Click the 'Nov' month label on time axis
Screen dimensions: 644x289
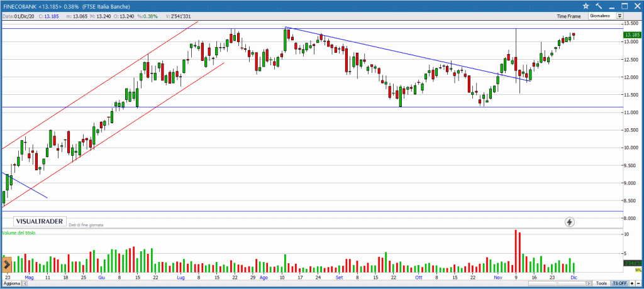498,278
